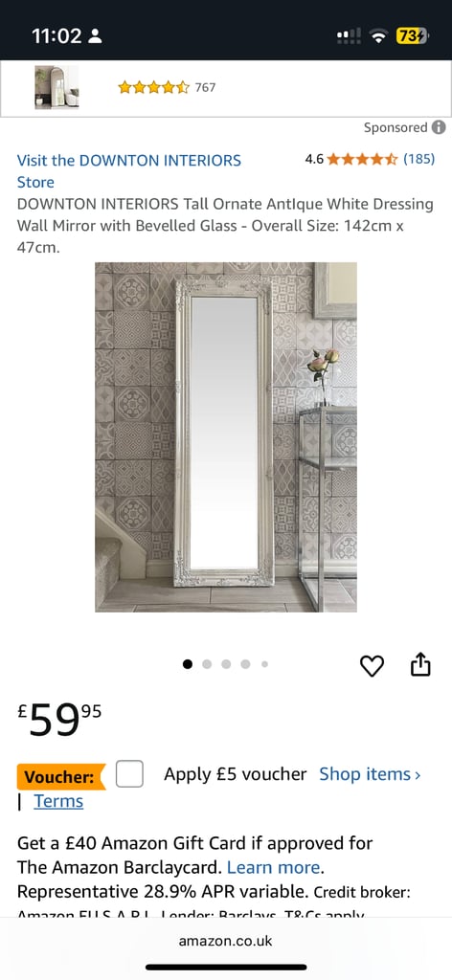Open the (185) ratings count
This screenshot has width=452, height=980.
click(418, 160)
